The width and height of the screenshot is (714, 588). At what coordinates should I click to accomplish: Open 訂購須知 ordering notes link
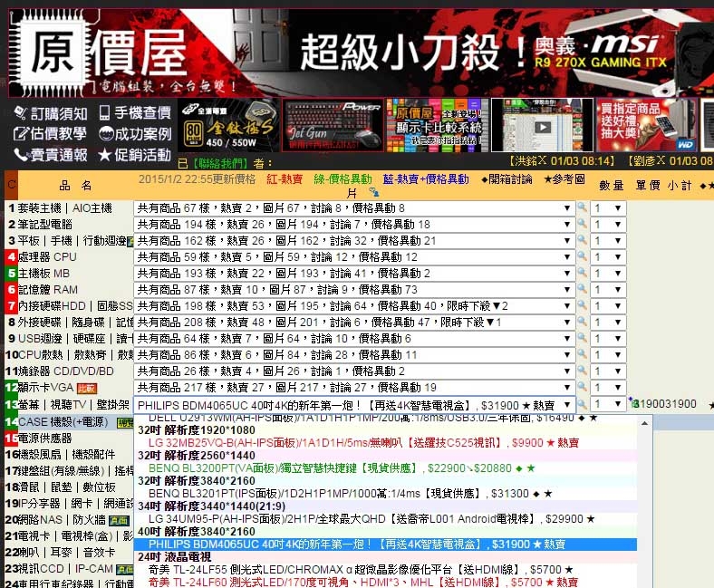(50, 113)
